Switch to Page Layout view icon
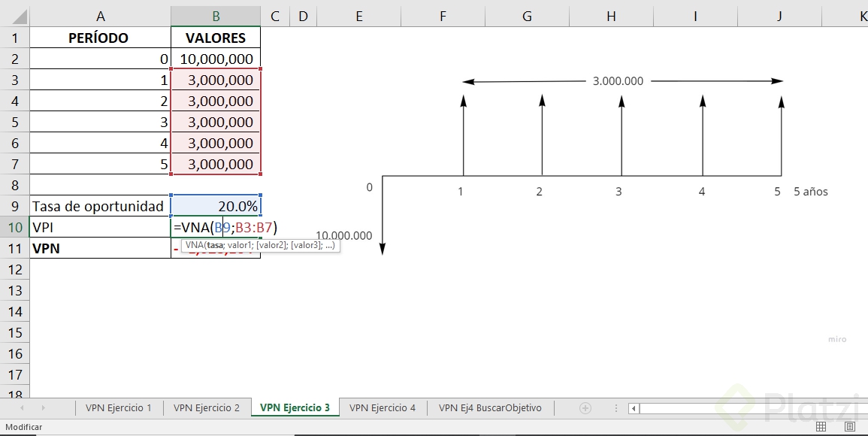 850,426
